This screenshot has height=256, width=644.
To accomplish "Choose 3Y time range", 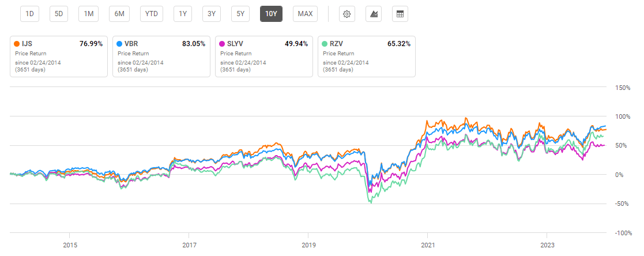I will click(212, 14).
